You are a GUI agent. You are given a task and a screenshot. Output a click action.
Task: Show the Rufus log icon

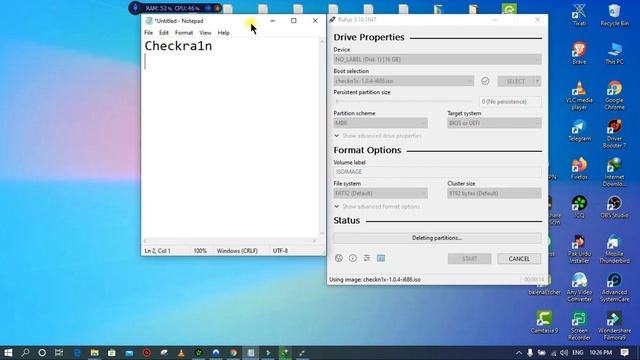381,258
